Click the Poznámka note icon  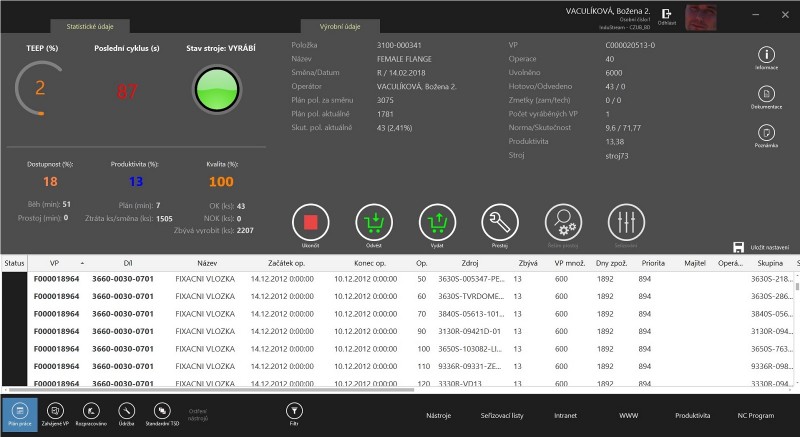[767, 133]
